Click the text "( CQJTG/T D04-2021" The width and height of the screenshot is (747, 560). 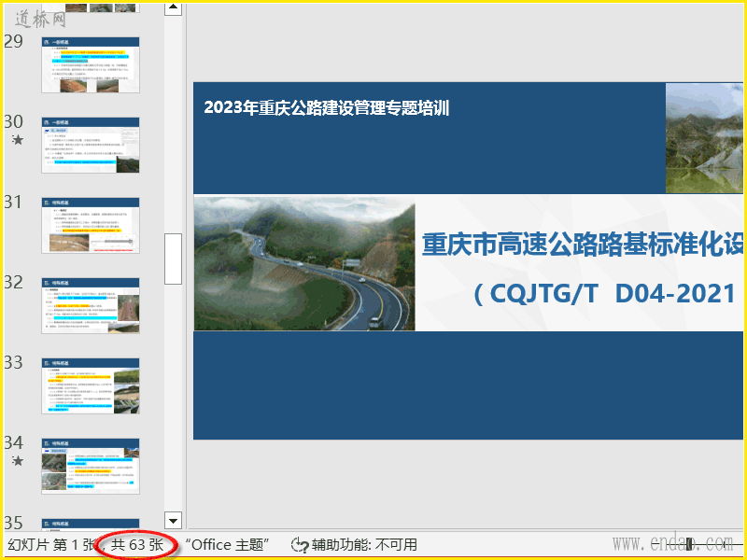[604, 293]
